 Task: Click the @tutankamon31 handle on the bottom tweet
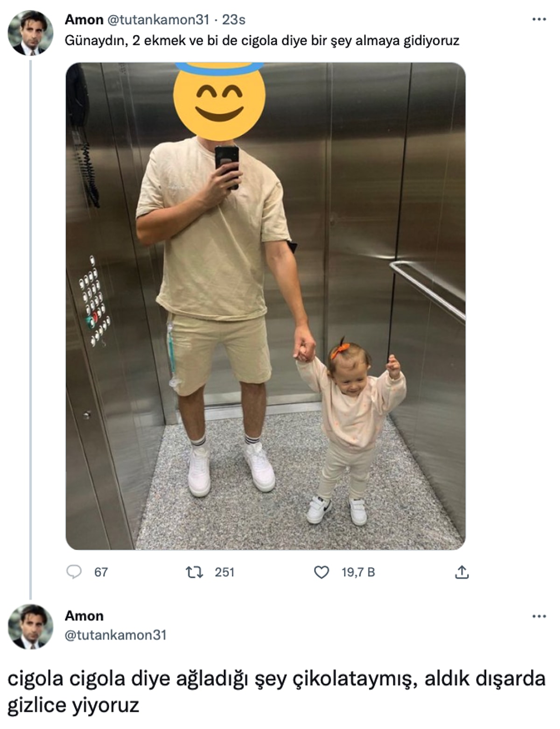[115, 635]
